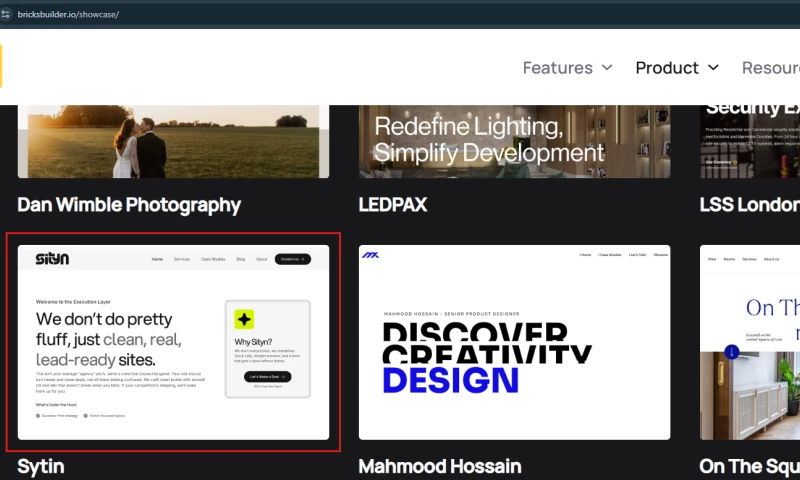The width and height of the screenshot is (800, 480).
Task: Open the LEDPAX lighting thumbnail
Action: pos(514,141)
